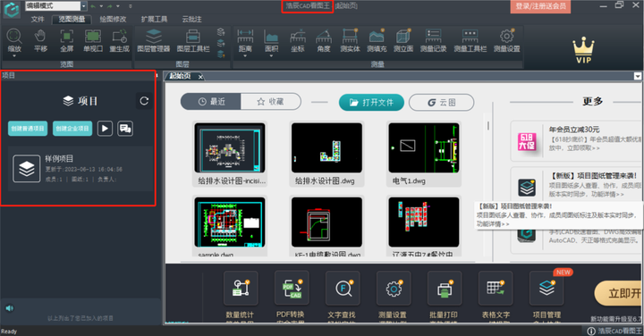The width and height of the screenshot is (644, 336).
Task: Show the 收藏 favorites list
Action: tap(271, 102)
